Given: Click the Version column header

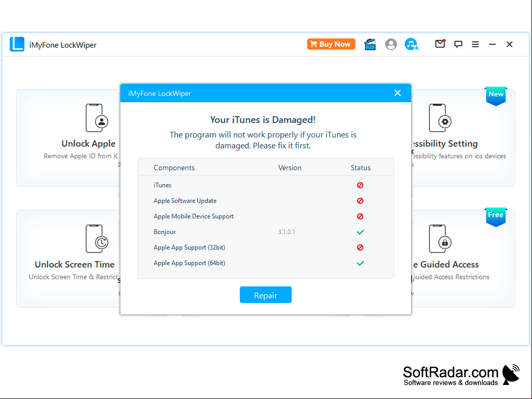Looking at the screenshot, I should pos(290,168).
